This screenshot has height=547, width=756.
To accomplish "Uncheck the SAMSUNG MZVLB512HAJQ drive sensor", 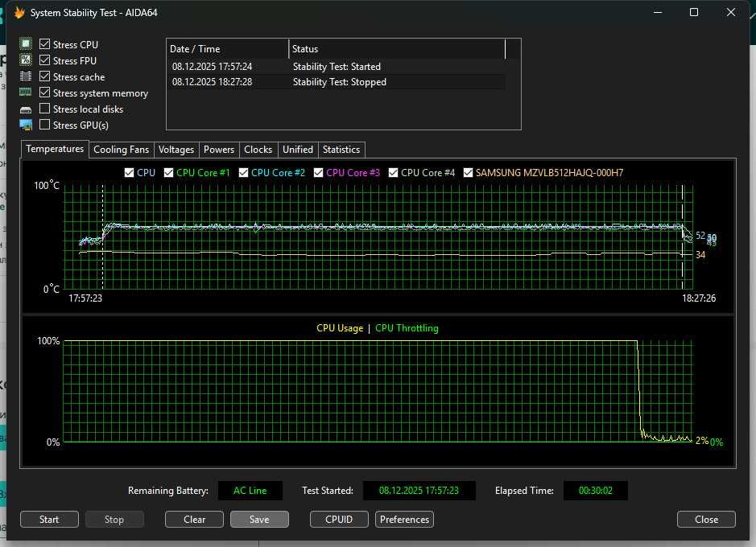I will click(468, 172).
